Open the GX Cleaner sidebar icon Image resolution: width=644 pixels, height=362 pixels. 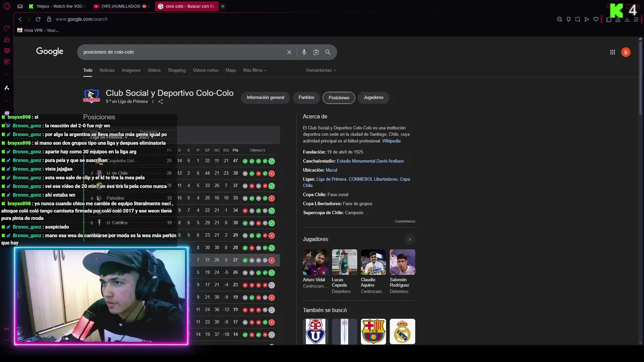pyautogui.click(x=7, y=39)
